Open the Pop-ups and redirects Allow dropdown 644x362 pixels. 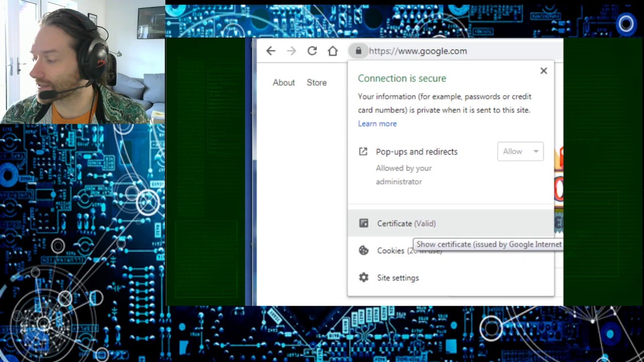click(x=520, y=151)
